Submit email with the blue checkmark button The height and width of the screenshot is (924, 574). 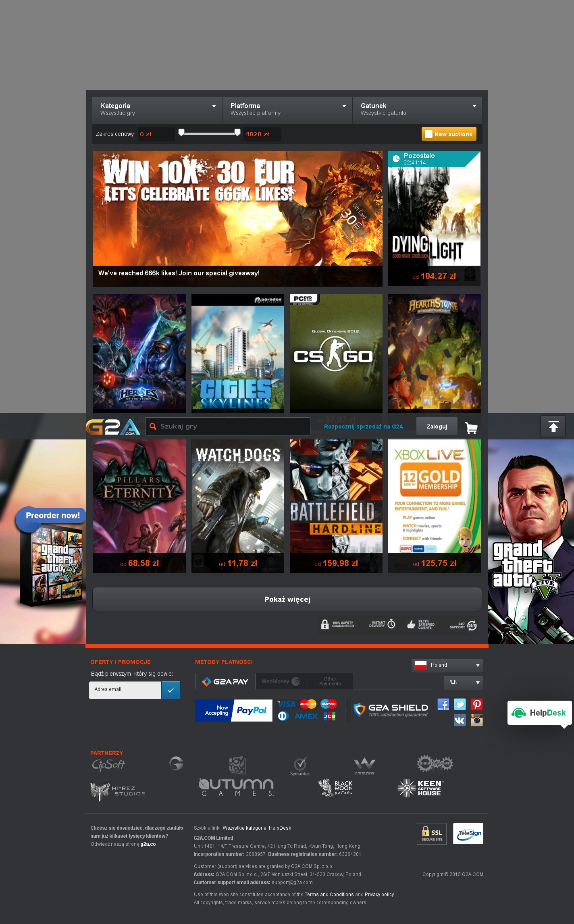click(171, 690)
